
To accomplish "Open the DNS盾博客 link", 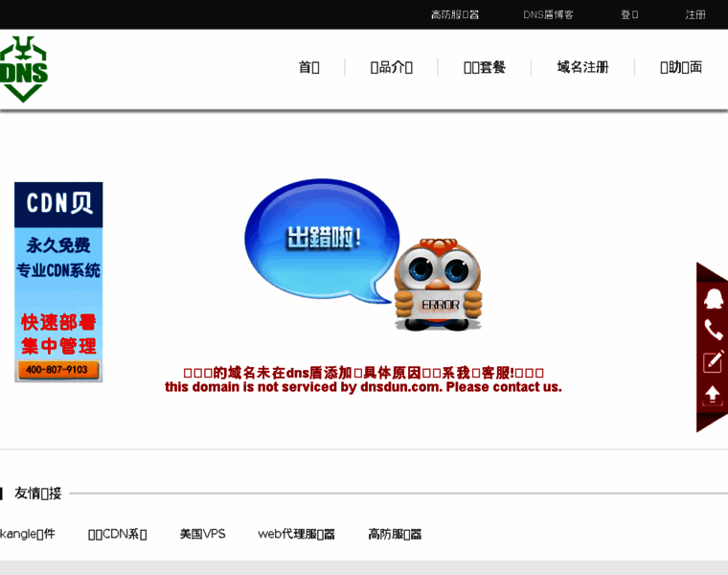I will pyautogui.click(x=548, y=15).
